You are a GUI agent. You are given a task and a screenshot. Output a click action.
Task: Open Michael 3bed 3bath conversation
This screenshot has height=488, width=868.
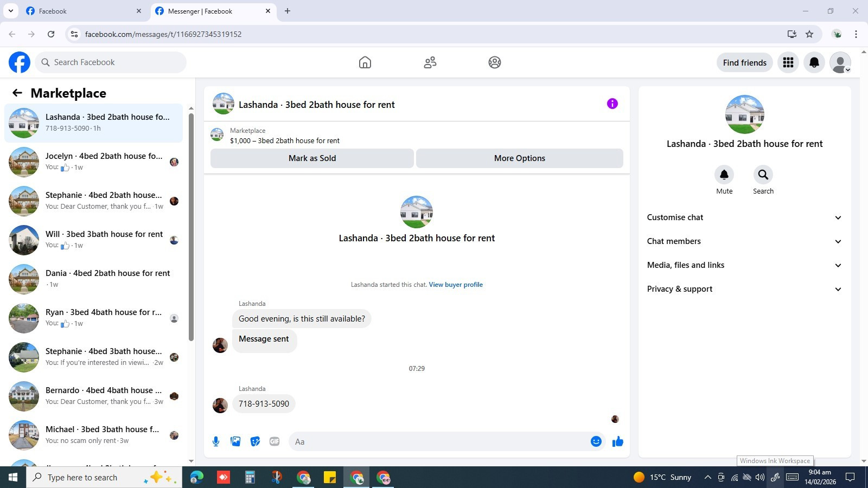(94, 435)
